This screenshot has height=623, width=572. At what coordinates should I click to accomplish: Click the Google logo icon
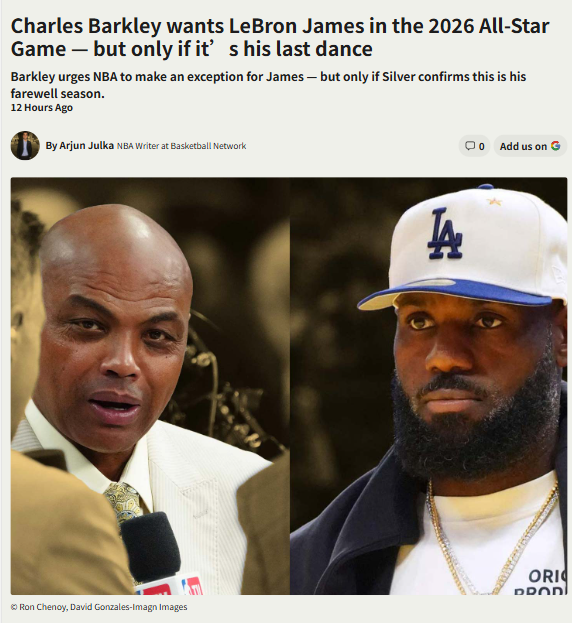coord(556,146)
